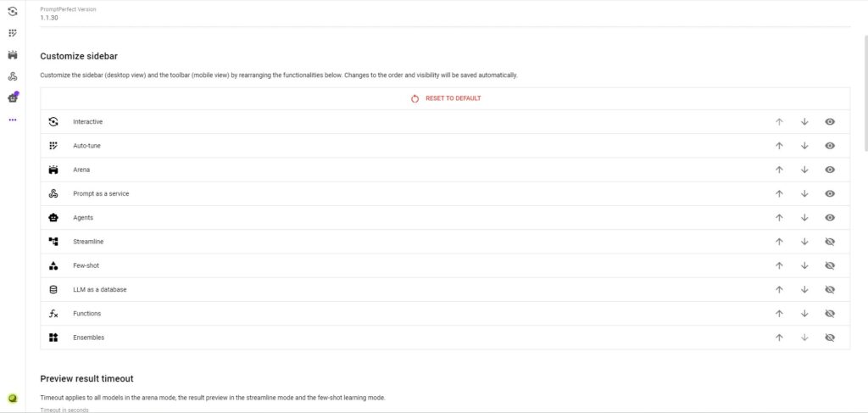868x413 pixels.
Task: Click the Agents row robot icon
Action: [53, 218]
